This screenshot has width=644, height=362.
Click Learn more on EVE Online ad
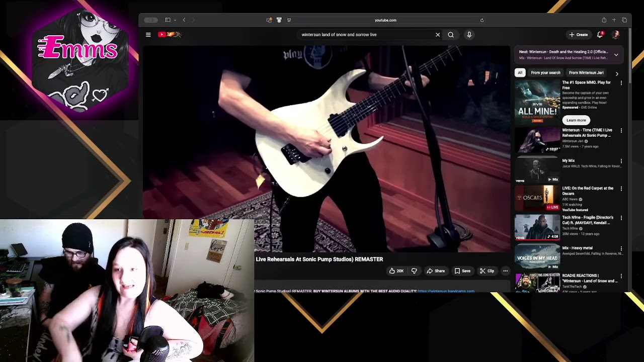click(576, 120)
